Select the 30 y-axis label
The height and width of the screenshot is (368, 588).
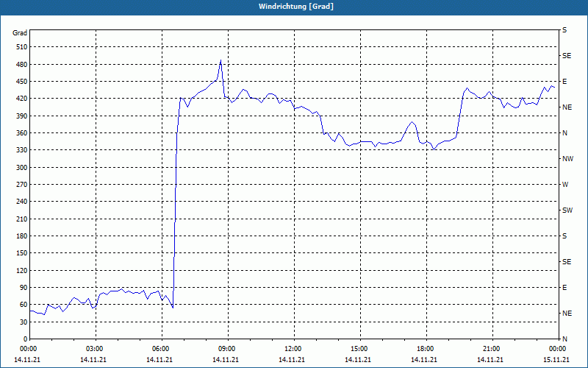[24, 322]
